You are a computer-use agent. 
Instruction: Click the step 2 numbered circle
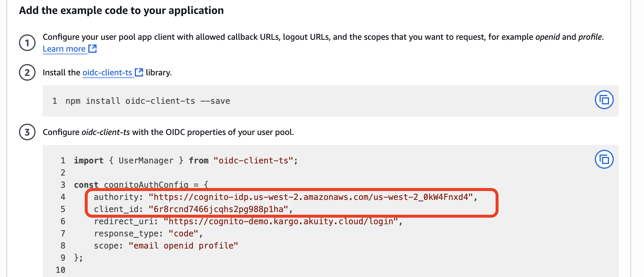(x=27, y=72)
